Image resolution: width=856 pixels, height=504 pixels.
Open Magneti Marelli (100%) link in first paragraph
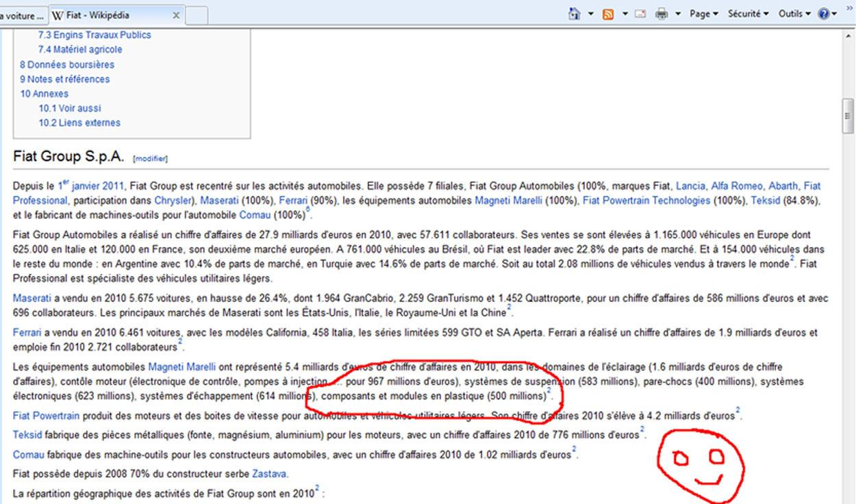tap(509, 201)
